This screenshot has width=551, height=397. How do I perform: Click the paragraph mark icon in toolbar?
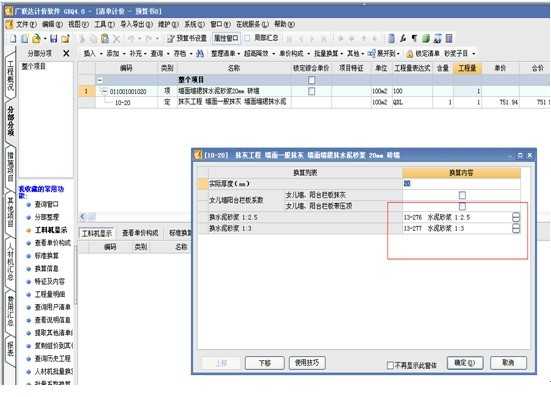tap(415, 38)
